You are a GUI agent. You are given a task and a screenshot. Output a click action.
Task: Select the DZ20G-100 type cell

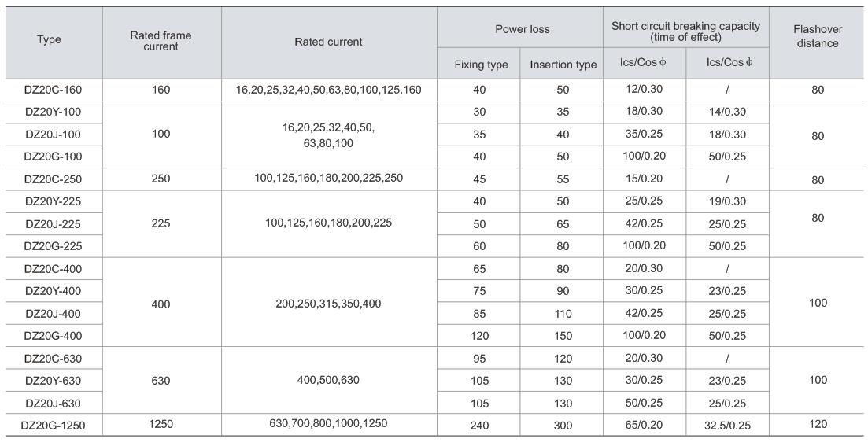point(53,157)
